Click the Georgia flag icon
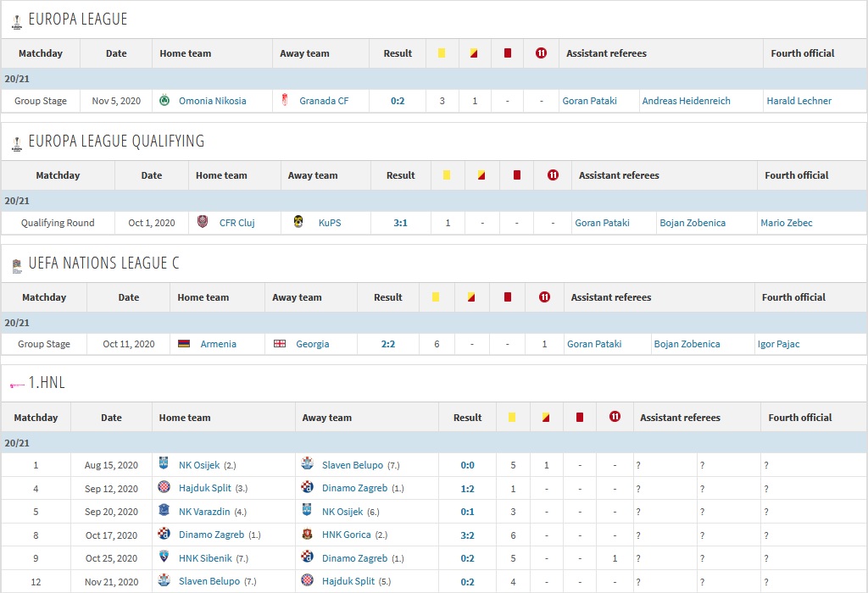The image size is (868, 593). [280, 344]
